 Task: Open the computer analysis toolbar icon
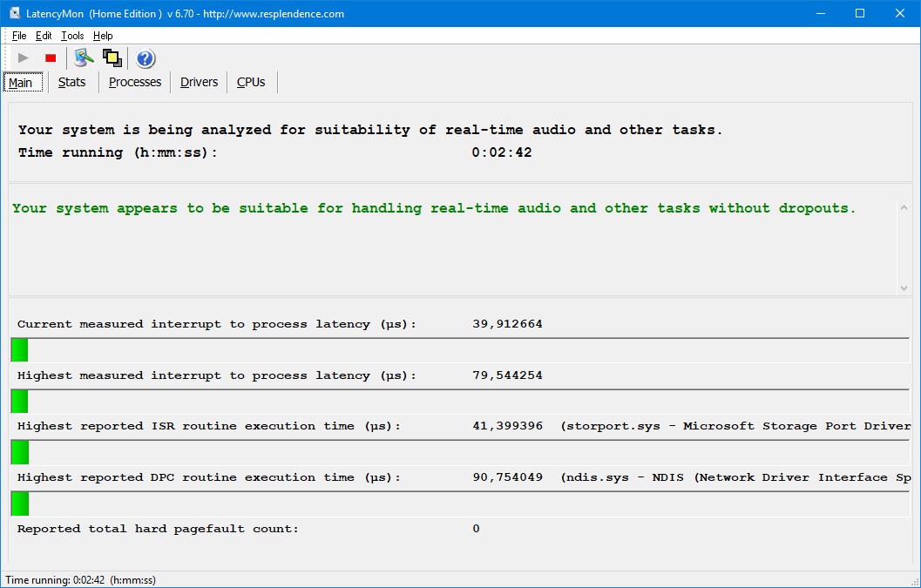84,58
